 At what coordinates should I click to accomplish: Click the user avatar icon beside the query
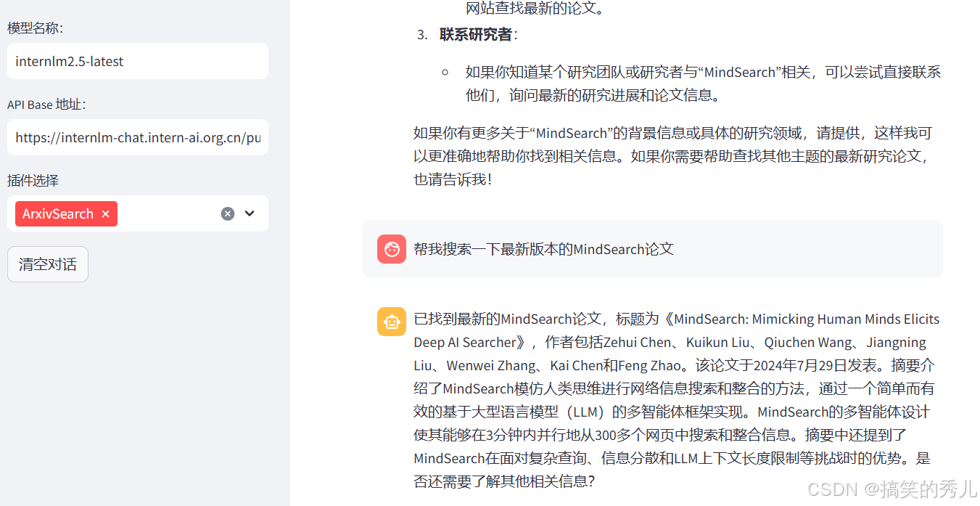392,249
